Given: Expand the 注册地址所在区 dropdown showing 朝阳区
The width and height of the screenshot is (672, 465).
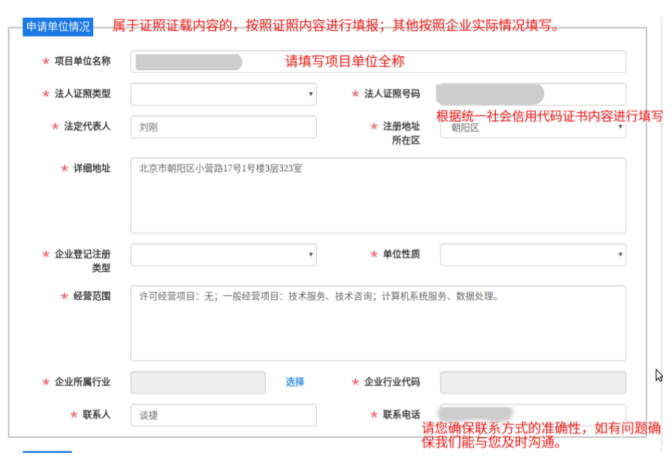Looking at the screenshot, I should coord(532,127).
